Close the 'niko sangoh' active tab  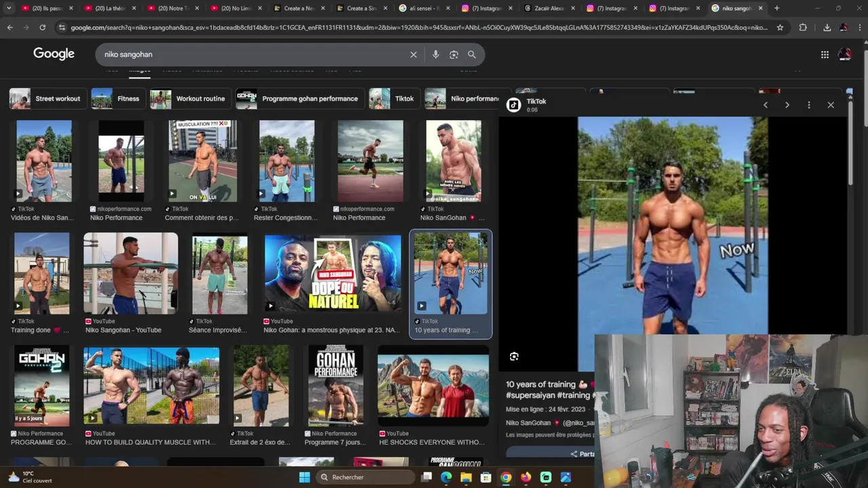click(x=760, y=8)
